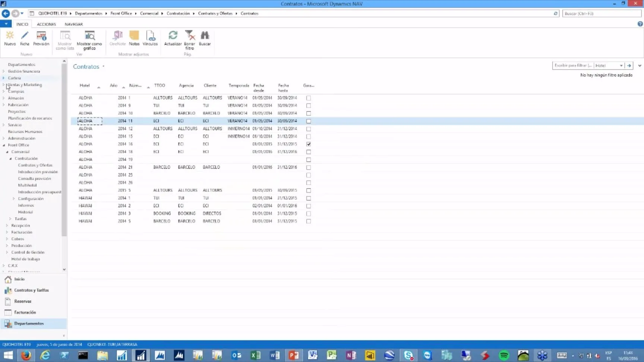Toggle Garantía checkbox for ALOHA contract 21
The height and width of the screenshot is (362, 644).
pyautogui.click(x=309, y=167)
